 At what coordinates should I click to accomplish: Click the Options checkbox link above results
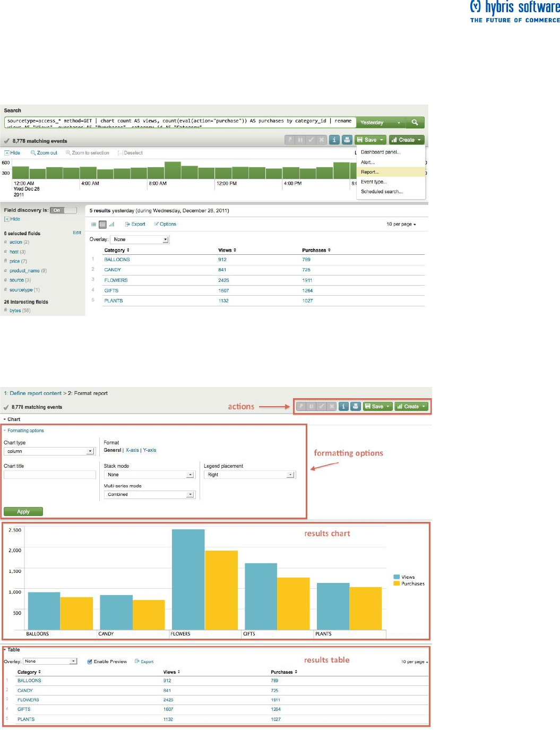pyautogui.click(x=165, y=224)
